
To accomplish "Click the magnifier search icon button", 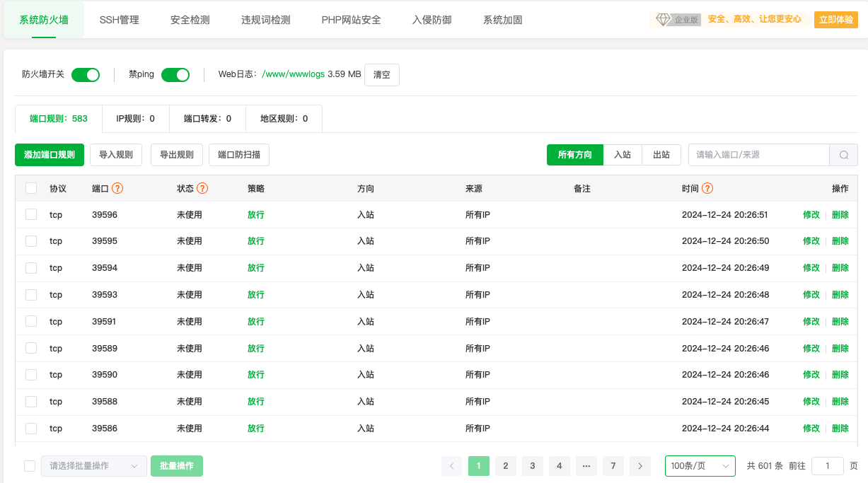I will (x=844, y=155).
